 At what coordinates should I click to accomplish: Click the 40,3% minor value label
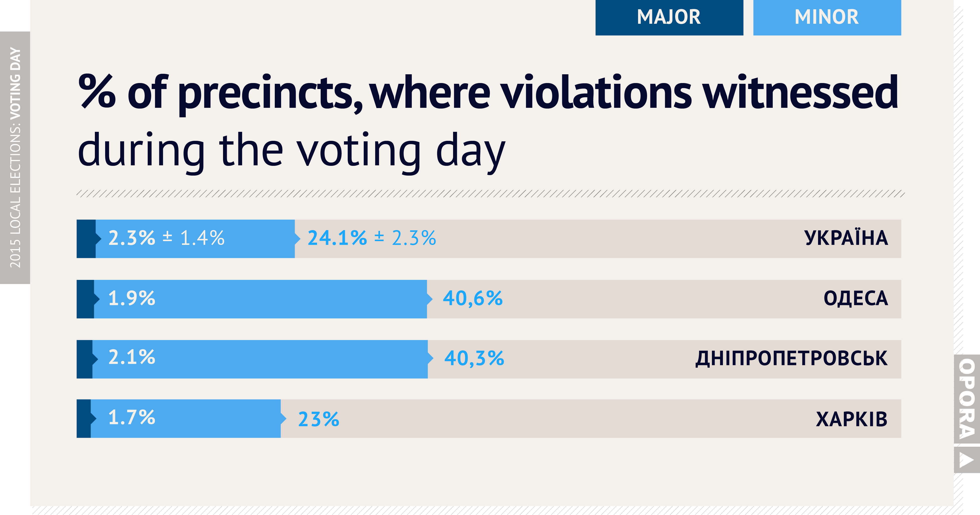click(x=474, y=359)
